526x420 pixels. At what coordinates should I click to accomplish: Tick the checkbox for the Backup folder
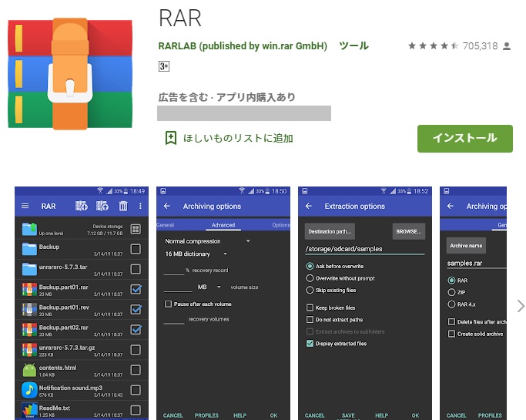coord(136,249)
